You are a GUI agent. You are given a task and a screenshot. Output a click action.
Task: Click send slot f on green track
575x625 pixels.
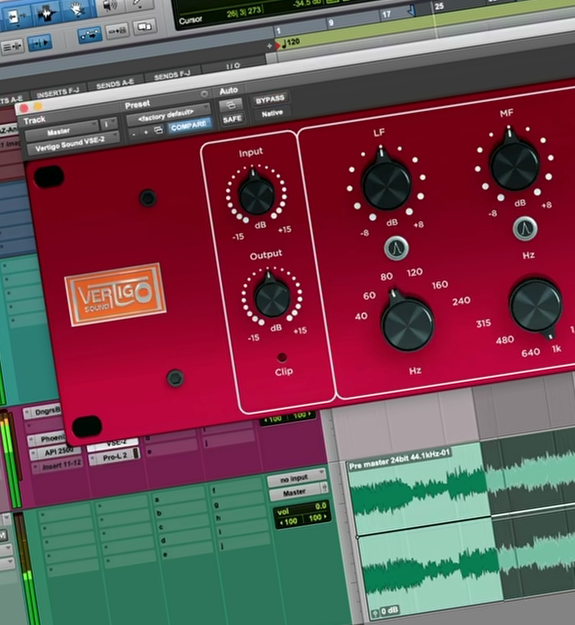239,490
